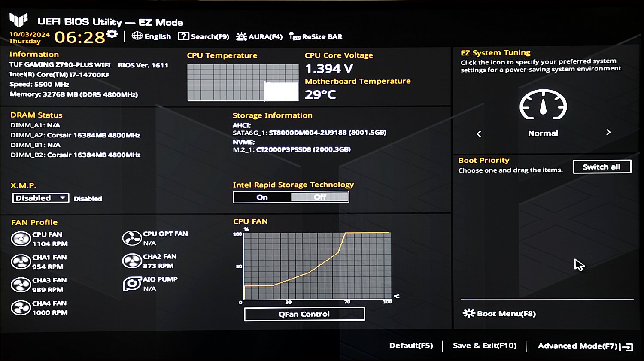
Task: Click the CPU Temperature graph
Action: pos(243,83)
